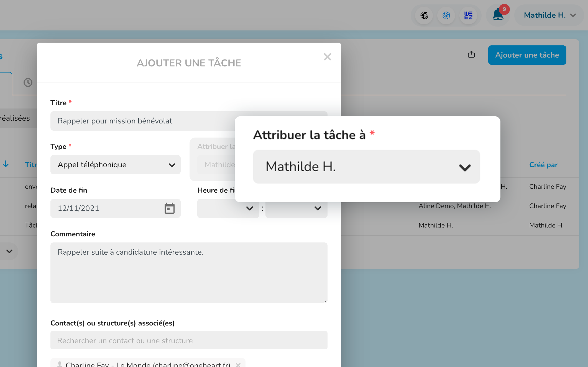This screenshot has height=367, width=588.
Task: Open the Mailchimp integration icon
Action: pos(424,15)
